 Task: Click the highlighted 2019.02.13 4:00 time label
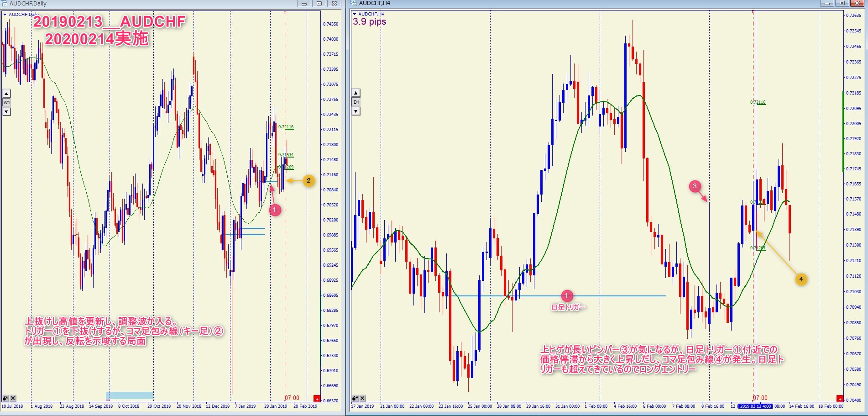coord(755,406)
